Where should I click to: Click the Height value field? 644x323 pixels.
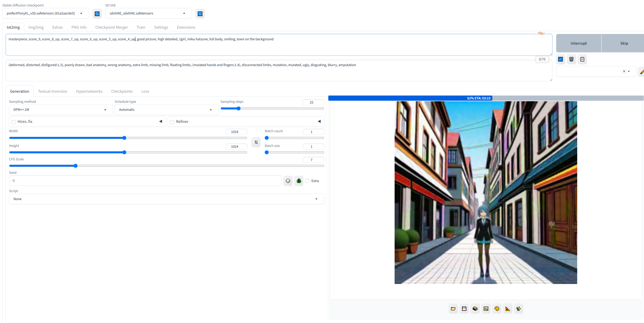(236, 147)
